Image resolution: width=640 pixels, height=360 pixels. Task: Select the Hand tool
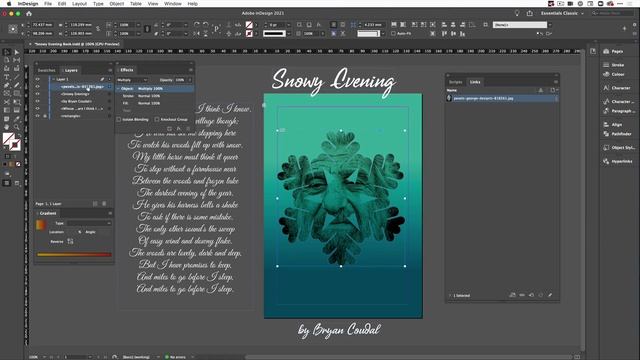(7, 127)
